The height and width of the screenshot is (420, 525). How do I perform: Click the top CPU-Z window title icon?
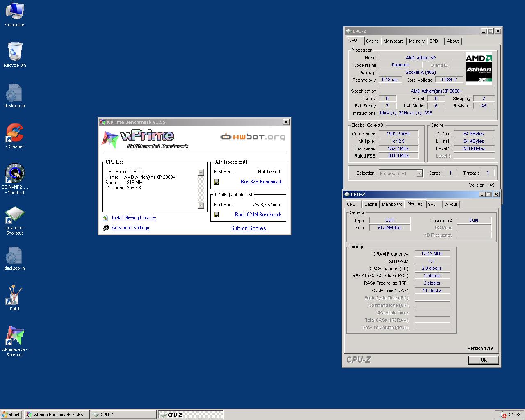pos(348,31)
